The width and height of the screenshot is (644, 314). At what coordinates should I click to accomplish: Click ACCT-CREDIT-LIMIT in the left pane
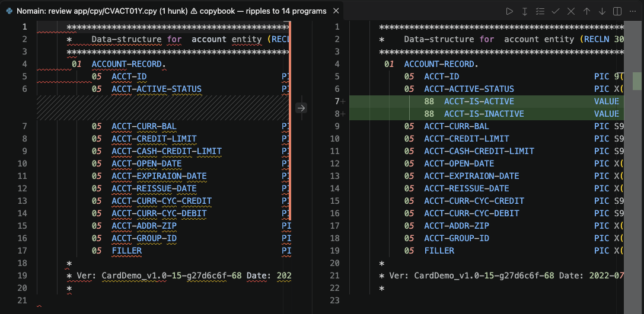coord(154,139)
